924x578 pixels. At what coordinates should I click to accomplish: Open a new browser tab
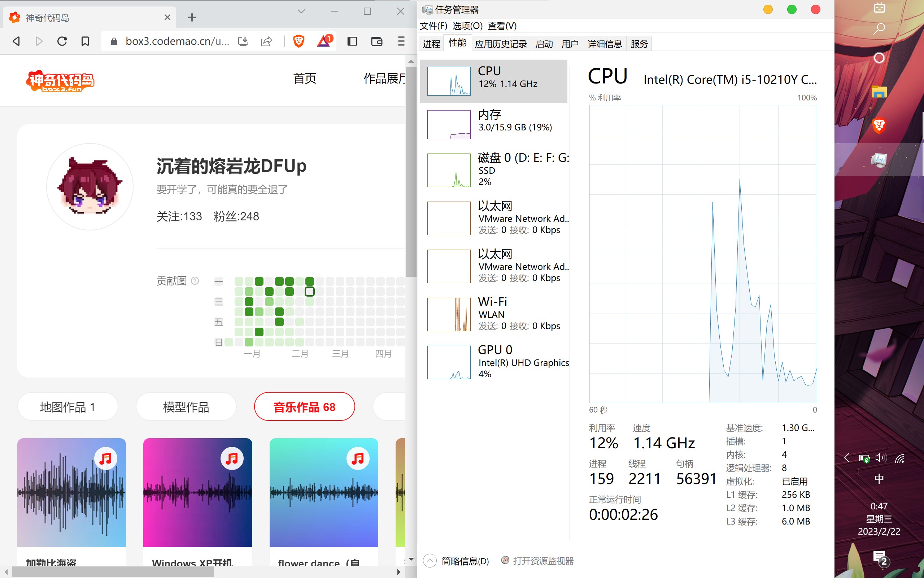tap(192, 17)
